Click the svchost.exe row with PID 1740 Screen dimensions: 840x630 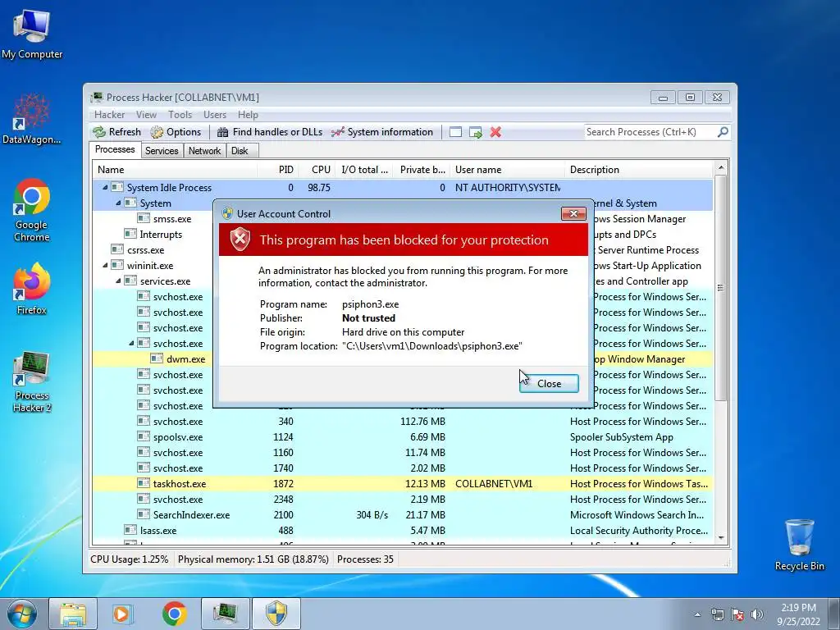pos(402,468)
